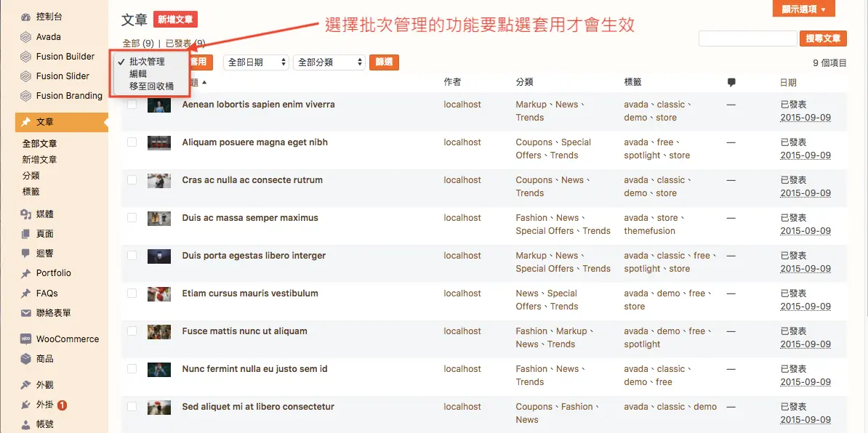The height and width of the screenshot is (433, 868).
Task: Click the Portfolio pin icon
Action: point(25,273)
